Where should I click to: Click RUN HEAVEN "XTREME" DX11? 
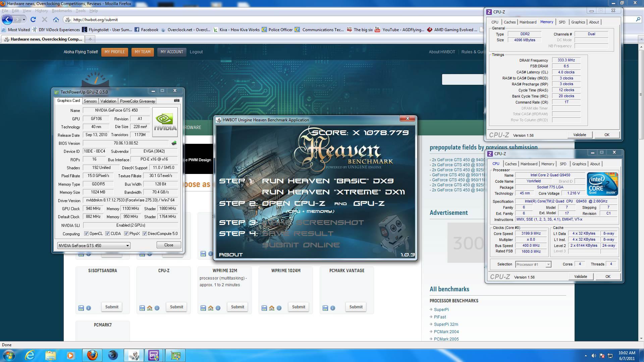(333, 192)
